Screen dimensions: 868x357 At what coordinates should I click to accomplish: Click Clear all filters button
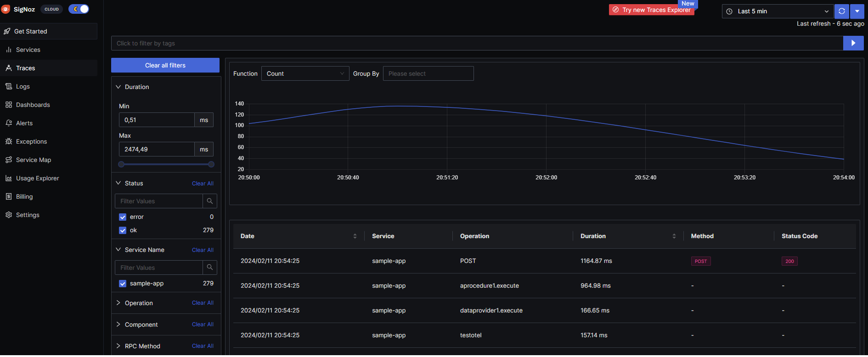click(165, 65)
